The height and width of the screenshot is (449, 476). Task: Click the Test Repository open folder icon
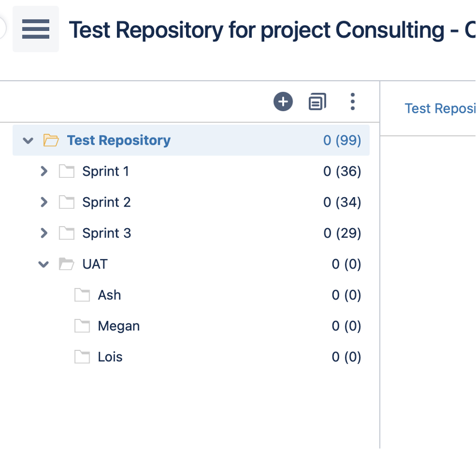[x=51, y=140]
